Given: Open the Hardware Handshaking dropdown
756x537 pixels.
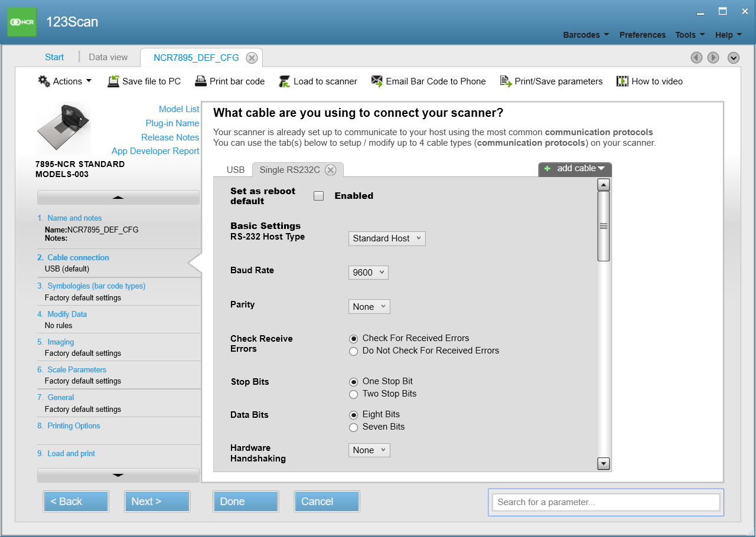Looking at the screenshot, I should (369, 450).
